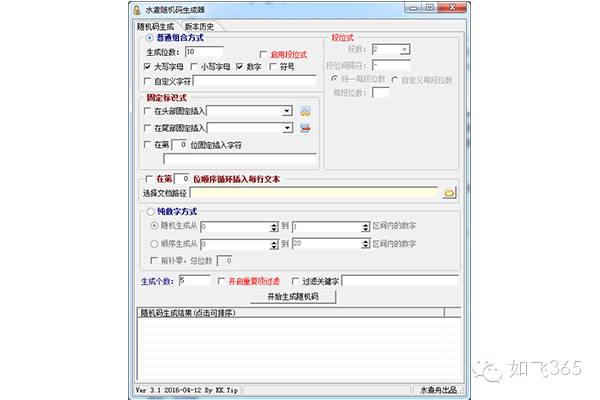Viewport: 600px width, 400px height.
Task: Click the 生成位数 input field
Action: tap(204, 52)
